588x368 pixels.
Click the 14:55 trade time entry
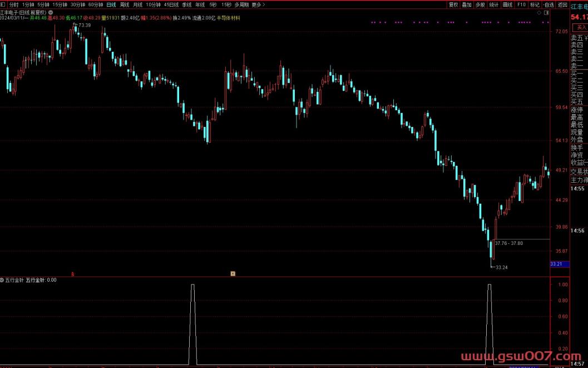click(577, 189)
